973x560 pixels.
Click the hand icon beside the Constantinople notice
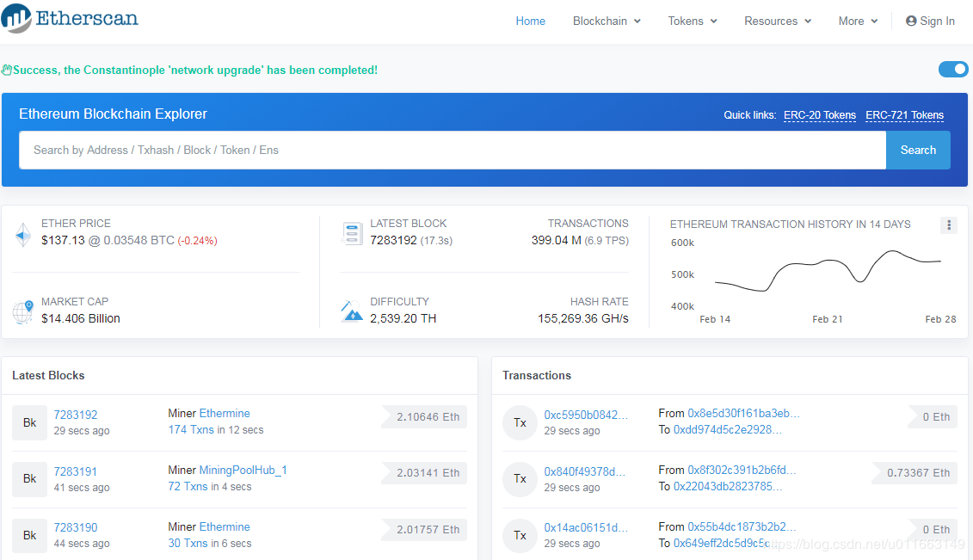pos(7,70)
